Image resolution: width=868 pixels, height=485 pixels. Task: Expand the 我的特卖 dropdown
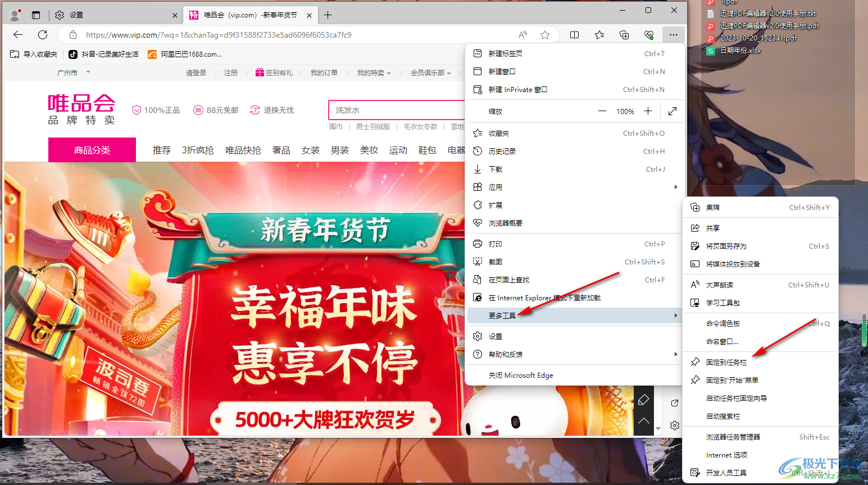[x=374, y=72]
